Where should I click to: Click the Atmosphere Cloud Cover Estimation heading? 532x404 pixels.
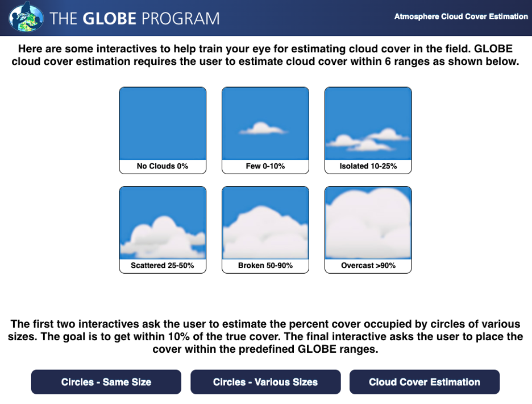pos(461,17)
